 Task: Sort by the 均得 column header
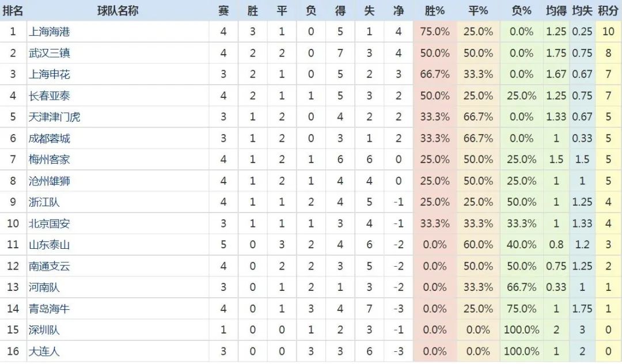point(556,10)
